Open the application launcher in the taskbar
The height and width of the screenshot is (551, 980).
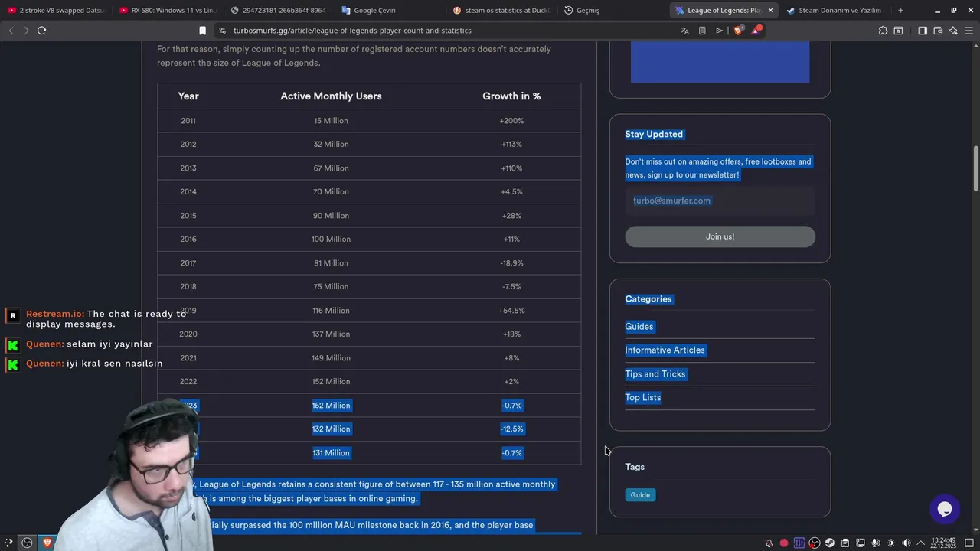9,543
